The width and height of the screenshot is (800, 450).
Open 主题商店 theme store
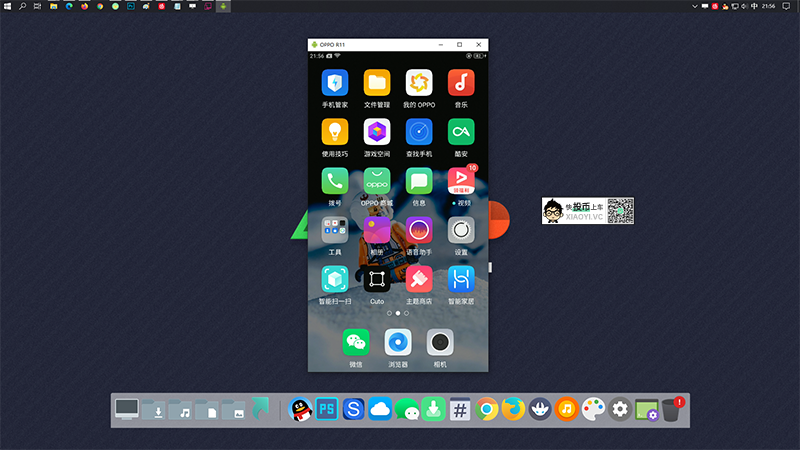click(419, 279)
